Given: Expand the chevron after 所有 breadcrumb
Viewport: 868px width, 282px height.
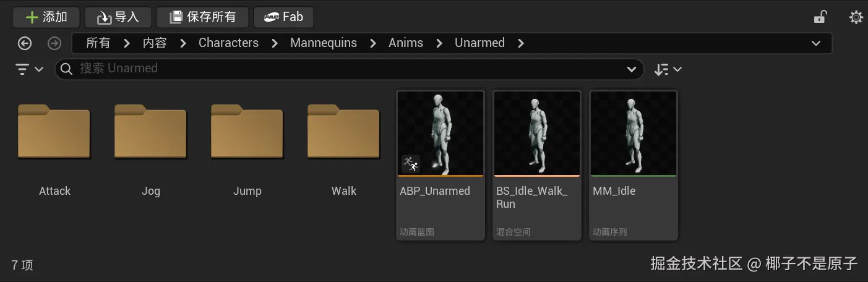Looking at the screenshot, I should pyautogui.click(x=126, y=43).
